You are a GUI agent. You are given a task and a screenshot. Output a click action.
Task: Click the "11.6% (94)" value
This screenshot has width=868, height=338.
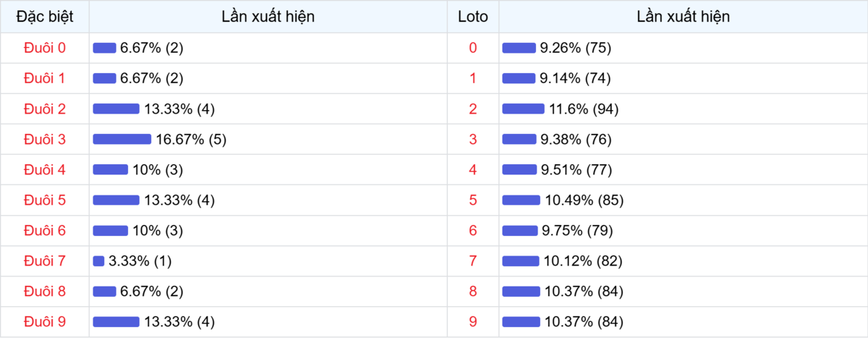click(x=584, y=109)
